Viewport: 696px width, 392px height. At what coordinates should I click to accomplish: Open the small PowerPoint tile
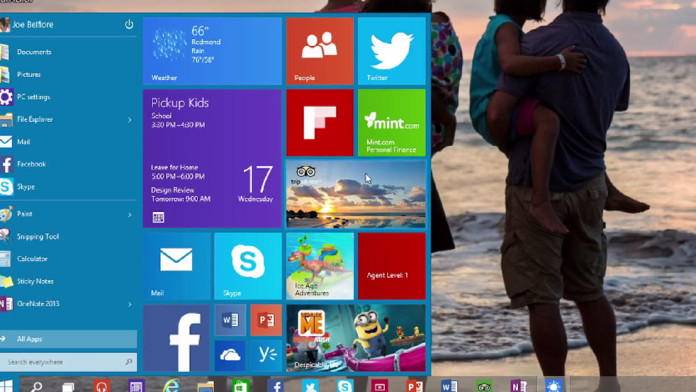pyautogui.click(x=266, y=320)
